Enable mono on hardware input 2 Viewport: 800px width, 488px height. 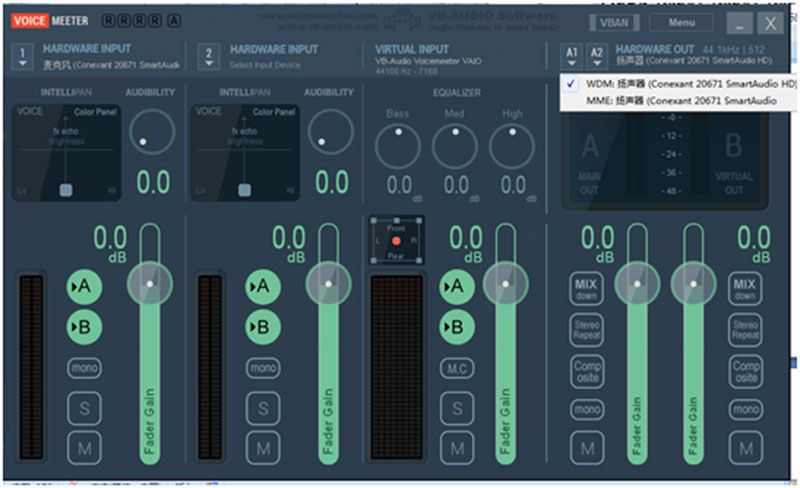point(263,368)
